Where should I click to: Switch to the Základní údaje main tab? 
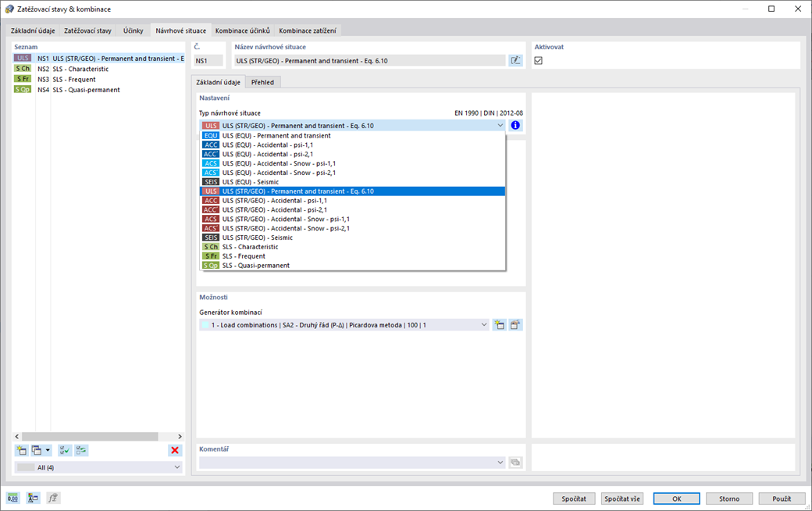coord(33,30)
